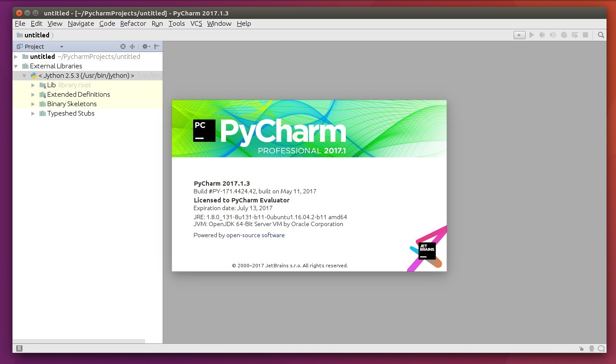Image resolution: width=616 pixels, height=364 pixels.
Task: Open the Edit menu
Action: tap(37, 24)
